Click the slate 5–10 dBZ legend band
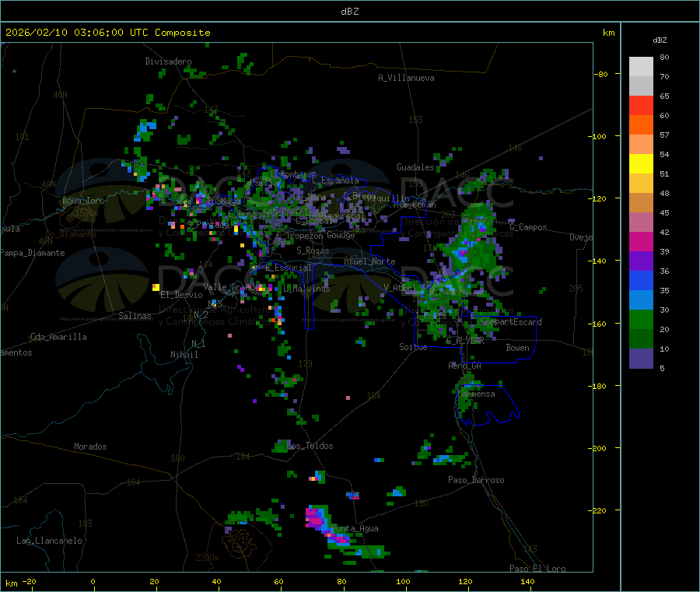This screenshot has width=700, height=592. pos(641,359)
